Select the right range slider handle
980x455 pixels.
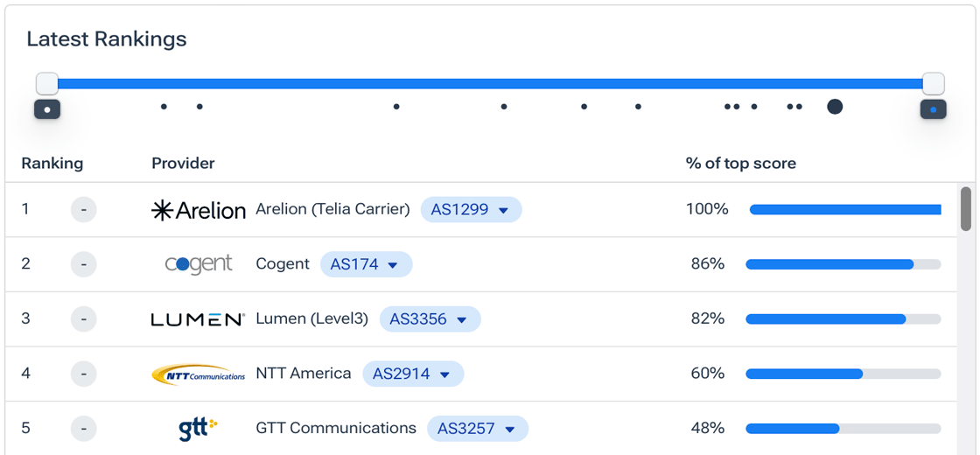(934, 84)
